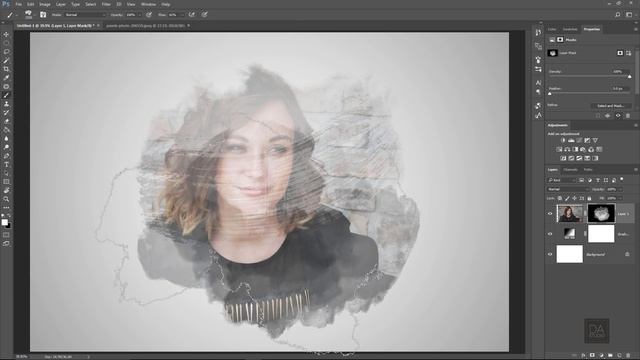This screenshot has width=640, height=360.
Task: Click create new layer icon in Layers panel
Action: (x=619, y=356)
